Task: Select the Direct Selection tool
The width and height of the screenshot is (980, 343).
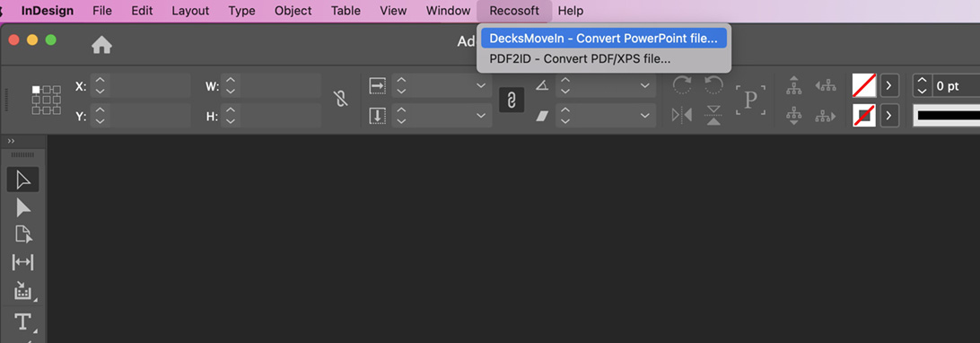Action: point(23,207)
